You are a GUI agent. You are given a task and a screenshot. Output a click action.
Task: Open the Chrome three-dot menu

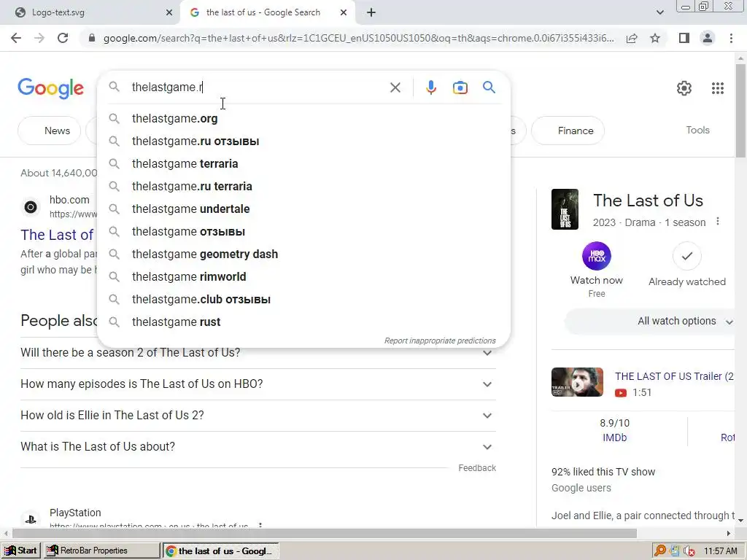731,38
